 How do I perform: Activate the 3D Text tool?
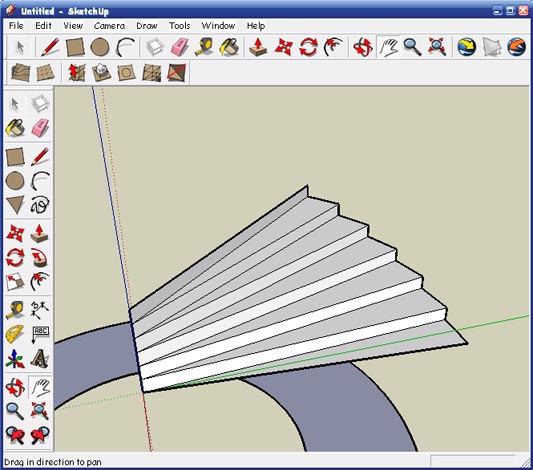click(40, 359)
